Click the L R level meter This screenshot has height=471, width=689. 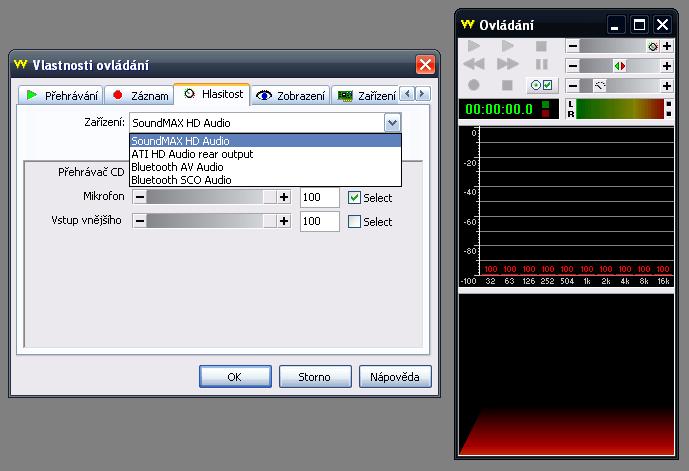[619, 109]
